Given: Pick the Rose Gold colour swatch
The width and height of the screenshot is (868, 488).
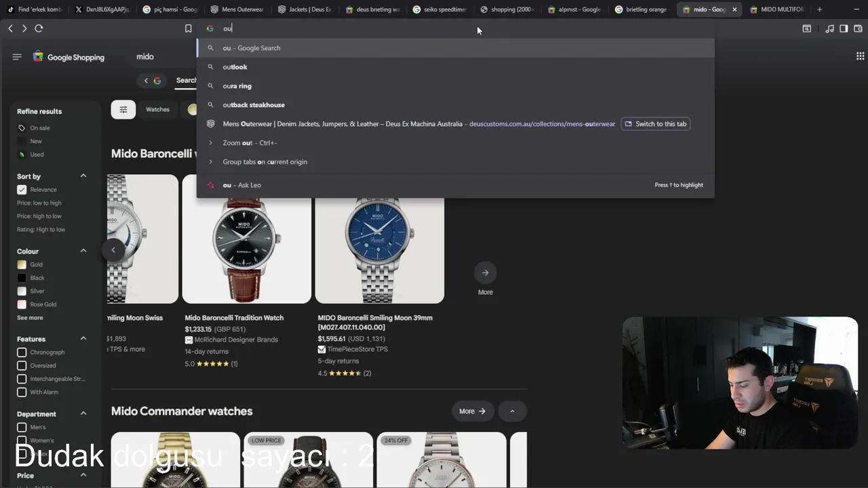Looking at the screenshot, I should [x=22, y=304].
